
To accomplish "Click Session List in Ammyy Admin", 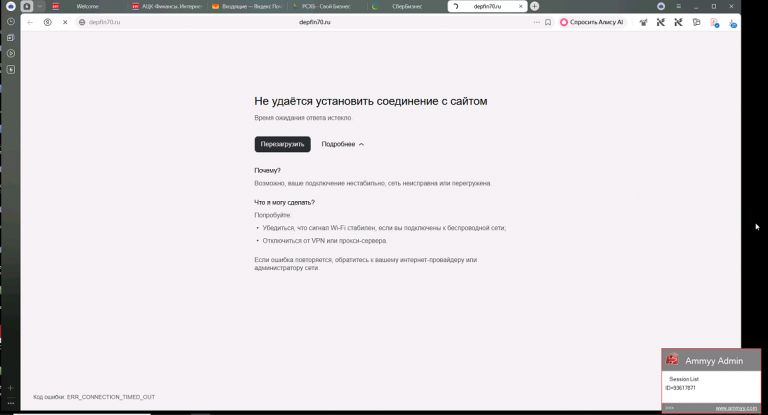I will coord(684,379).
